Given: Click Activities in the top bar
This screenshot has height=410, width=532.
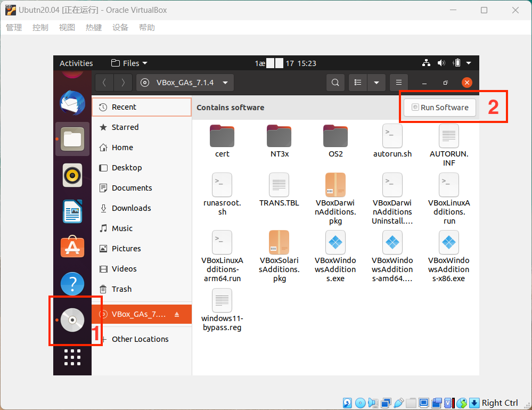Looking at the screenshot, I should coord(76,63).
